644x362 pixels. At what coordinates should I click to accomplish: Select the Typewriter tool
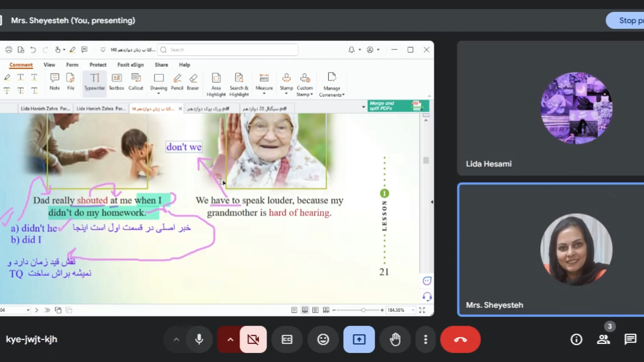94,82
